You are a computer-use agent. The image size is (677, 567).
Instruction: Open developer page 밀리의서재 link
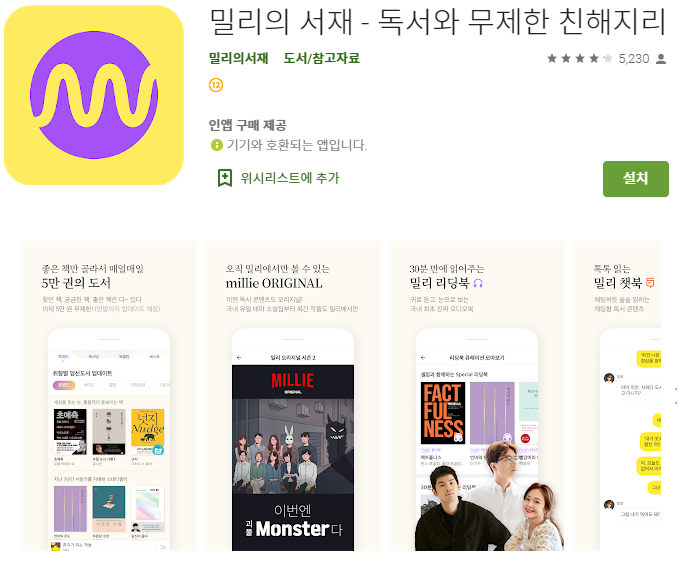(x=238, y=58)
